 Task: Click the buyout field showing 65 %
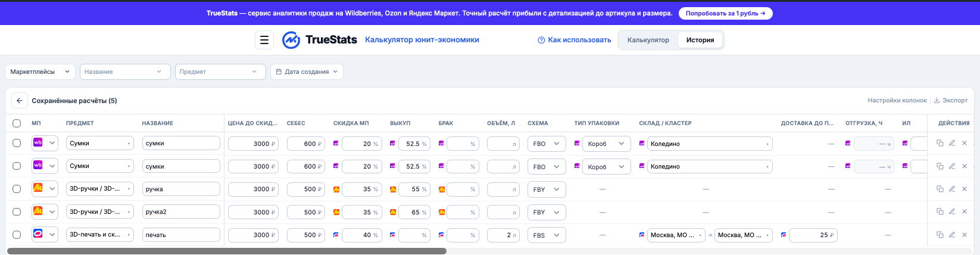(414, 212)
